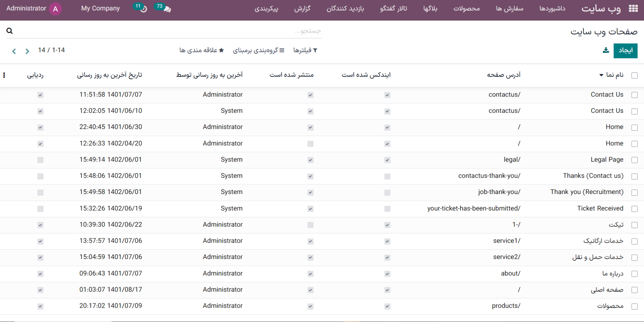Open the داشبوردها menu
This screenshot has width=644, height=322.
(x=552, y=8)
